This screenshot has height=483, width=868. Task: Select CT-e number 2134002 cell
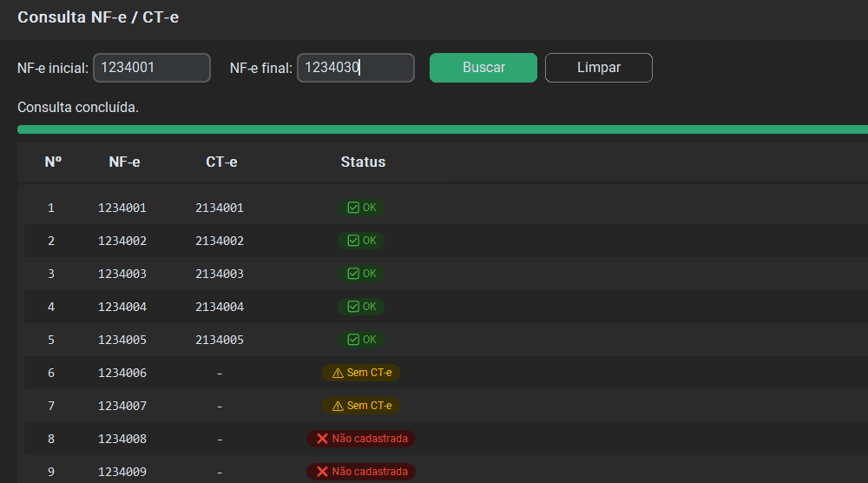[x=220, y=241]
